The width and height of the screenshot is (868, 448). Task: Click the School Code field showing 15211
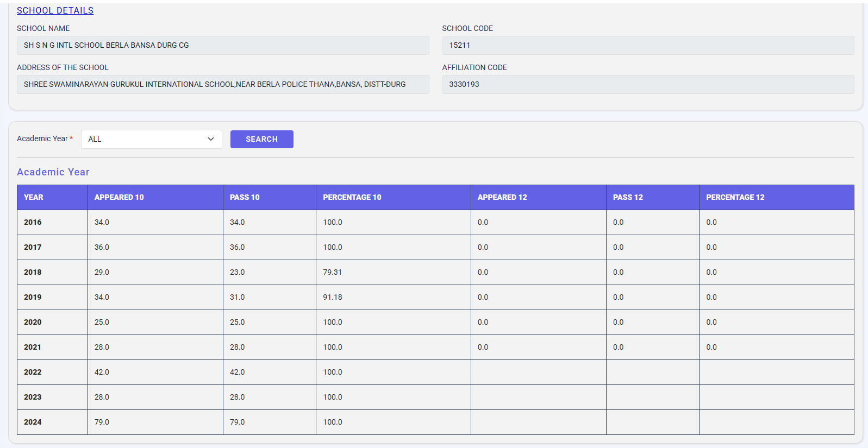(x=647, y=45)
